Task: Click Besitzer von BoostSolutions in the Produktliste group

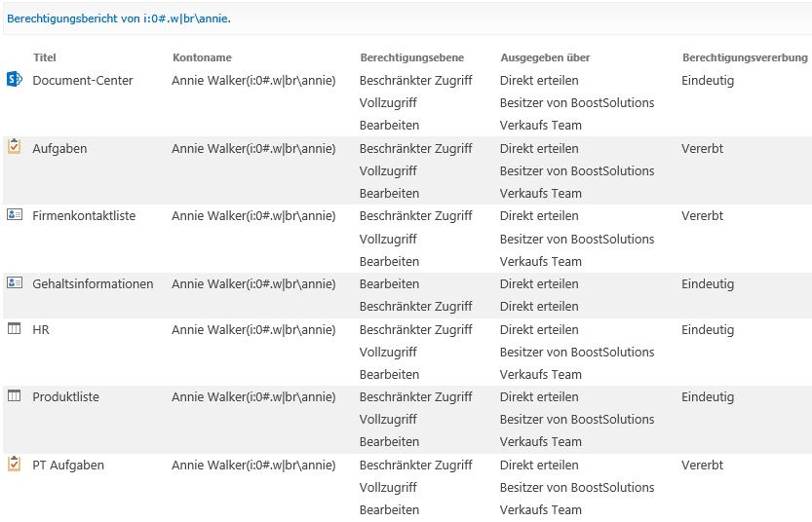Action: coord(577,419)
